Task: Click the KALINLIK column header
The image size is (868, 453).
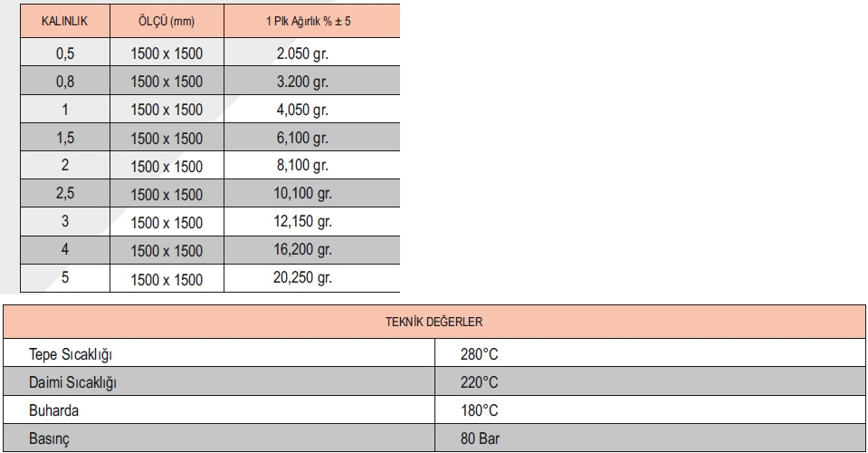Action: click(x=63, y=20)
